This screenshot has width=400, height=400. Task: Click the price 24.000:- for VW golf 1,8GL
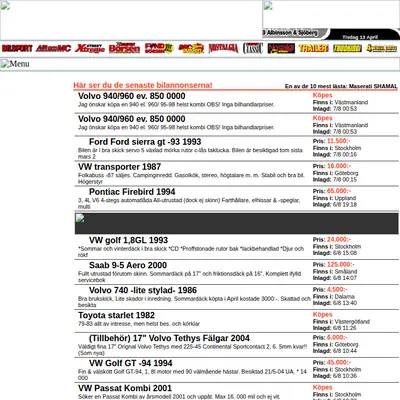[339, 239]
